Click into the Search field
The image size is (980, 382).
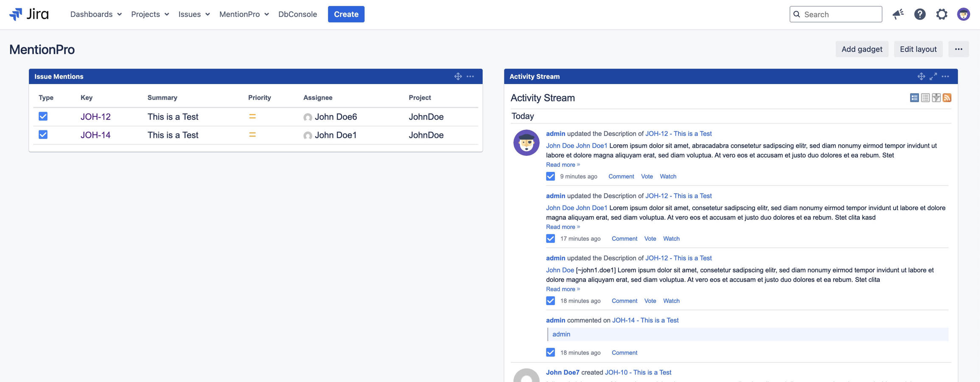[836, 14]
